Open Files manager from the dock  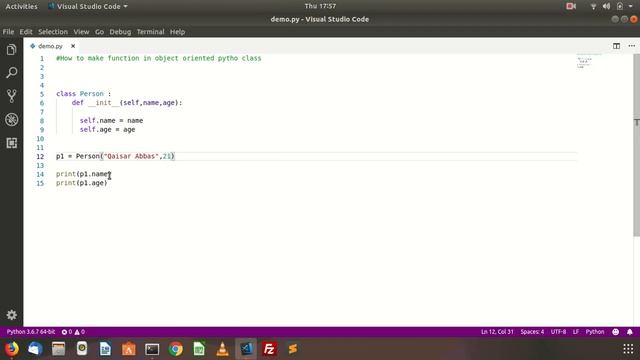[x=58, y=349]
